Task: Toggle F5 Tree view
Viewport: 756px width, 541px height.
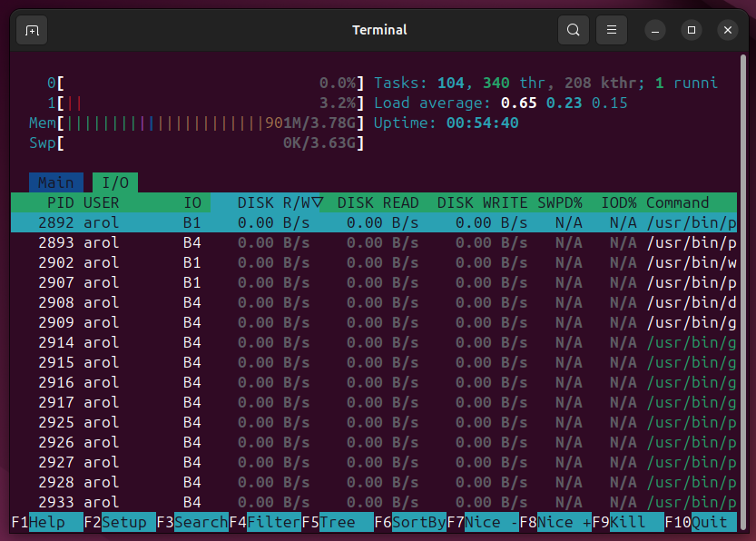Action: pyautogui.click(x=338, y=522)
